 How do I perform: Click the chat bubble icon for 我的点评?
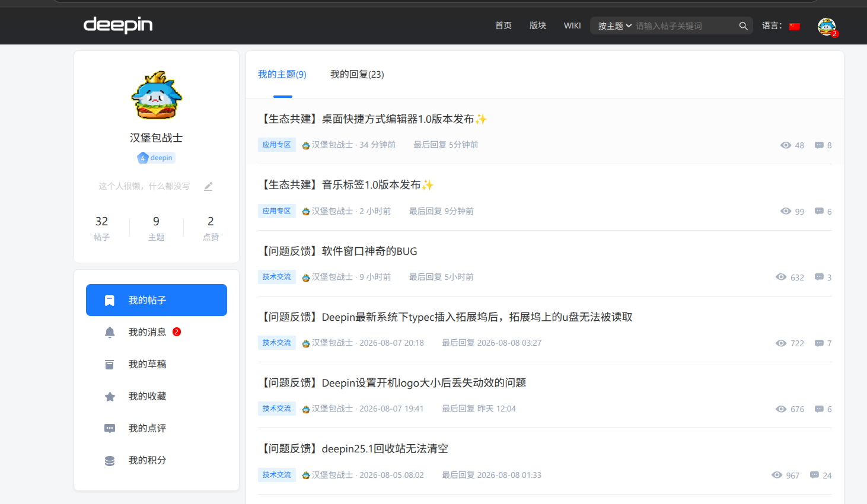pyautogui.click(x=110, y=428)
